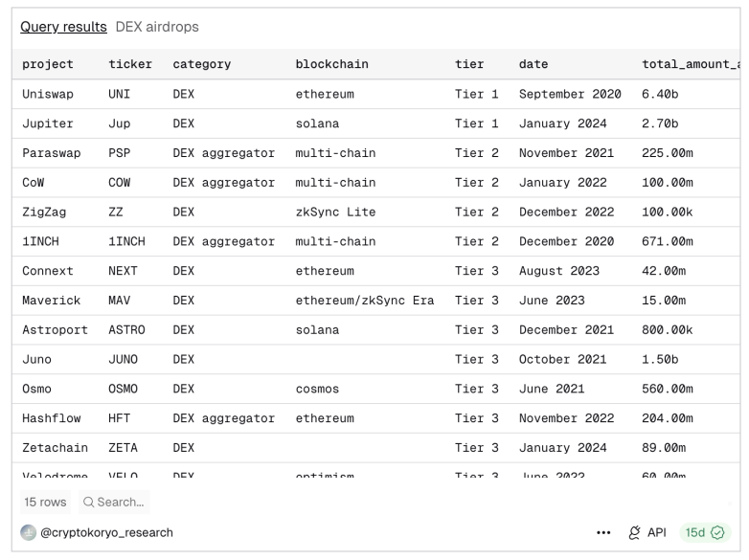Image resolution: width=749 pixels, height=560 pixels.
Task: Open the Query results link
Action: [x=63, y=27]
